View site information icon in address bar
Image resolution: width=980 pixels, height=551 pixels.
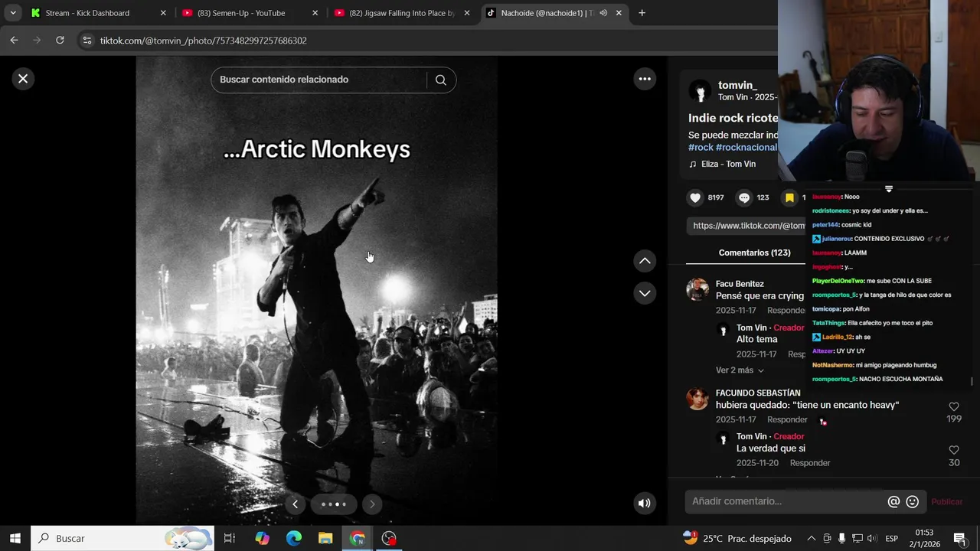tap(87, 41)
